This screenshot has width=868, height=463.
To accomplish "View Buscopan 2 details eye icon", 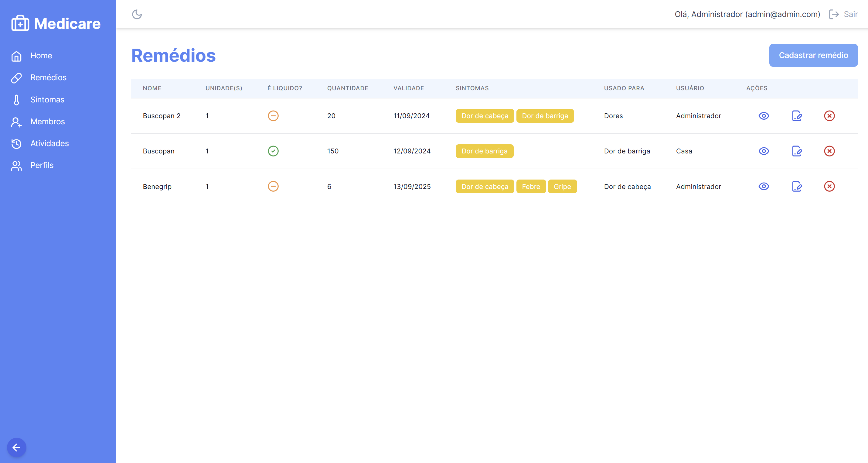I will point(764,116).
